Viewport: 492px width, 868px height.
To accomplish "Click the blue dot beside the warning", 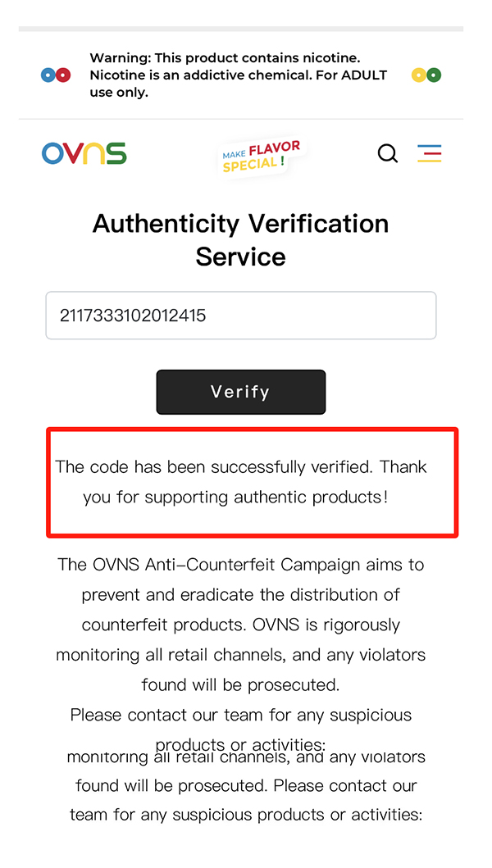I will tap(48, 75).
